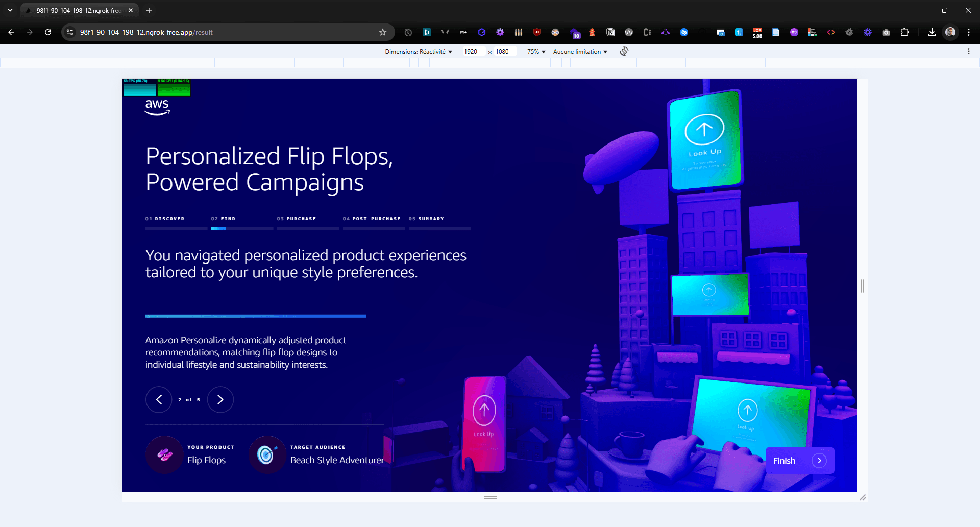This screenshot has height=527, width=980.
Task: Click the viewport width field showing 1920
Action: pos(472,52)
